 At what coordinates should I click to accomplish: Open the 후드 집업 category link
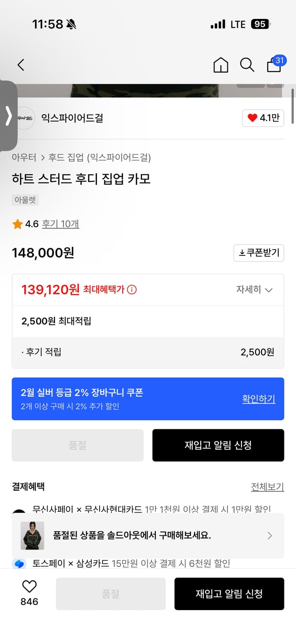62,158
